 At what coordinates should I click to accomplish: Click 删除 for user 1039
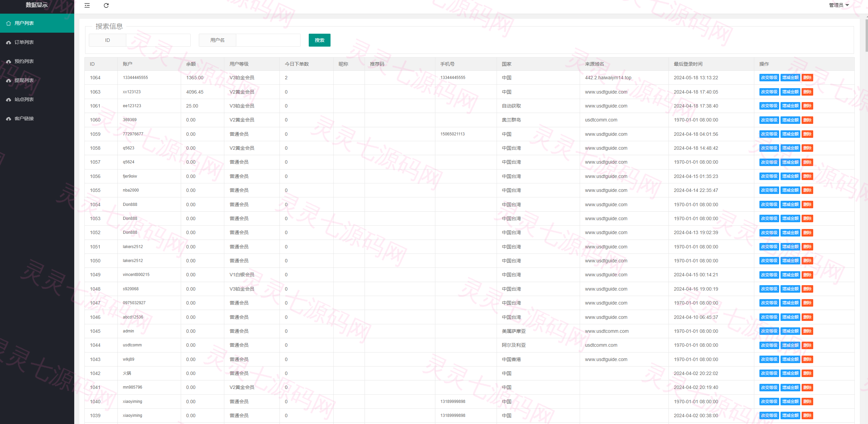(x=807, y=415)
